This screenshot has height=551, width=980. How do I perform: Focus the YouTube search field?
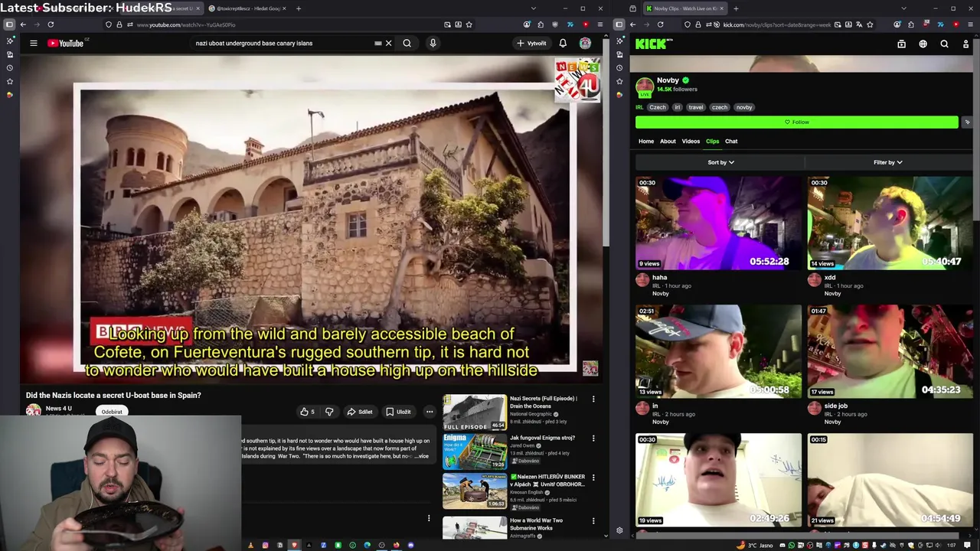[283, 43]
